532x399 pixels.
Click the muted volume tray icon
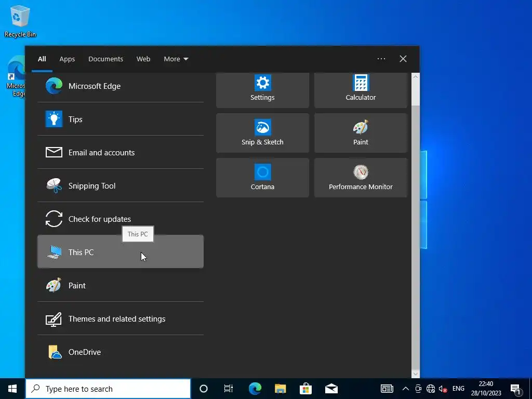coord(443,389)
